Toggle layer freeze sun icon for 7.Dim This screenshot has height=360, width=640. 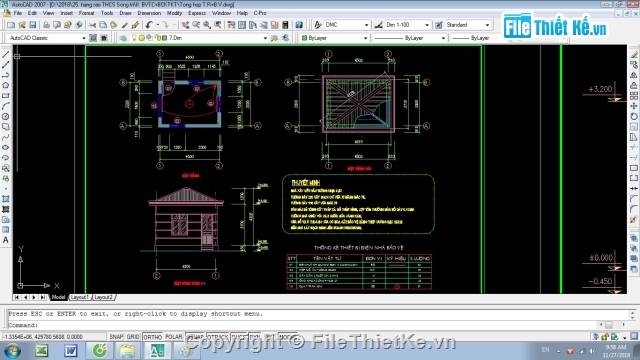tap(142, 38)
